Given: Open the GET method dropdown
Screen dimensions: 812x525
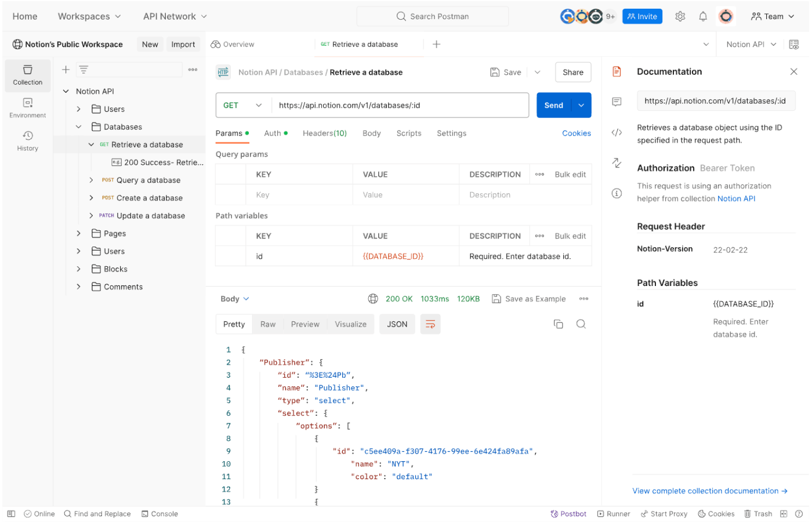Looking at the screenshot, I should [x=242, y=105].
